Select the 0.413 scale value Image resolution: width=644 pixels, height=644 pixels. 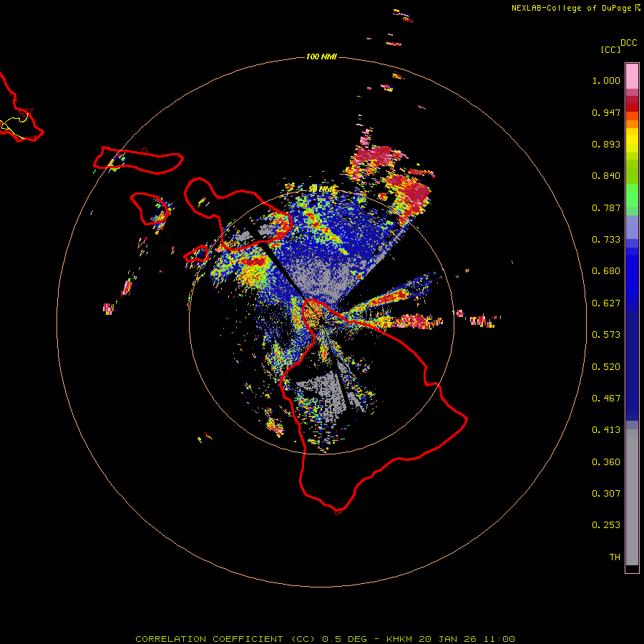[x=606, y=430]
